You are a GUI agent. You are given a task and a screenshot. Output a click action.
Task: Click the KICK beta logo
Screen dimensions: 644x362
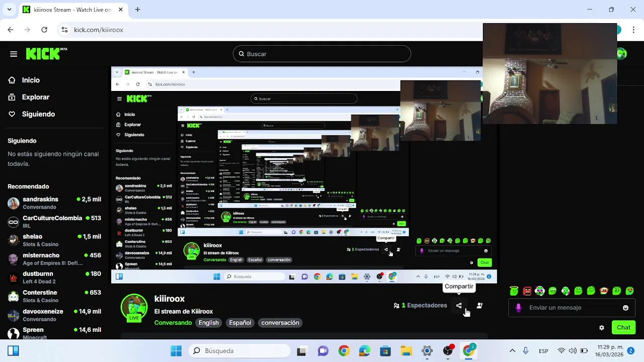[46, 53]
